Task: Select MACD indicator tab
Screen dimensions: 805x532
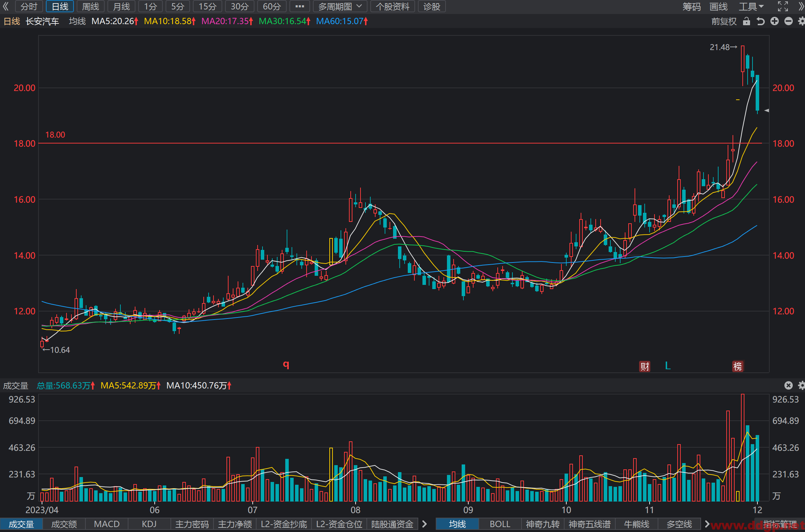Action: coord(107,524)
